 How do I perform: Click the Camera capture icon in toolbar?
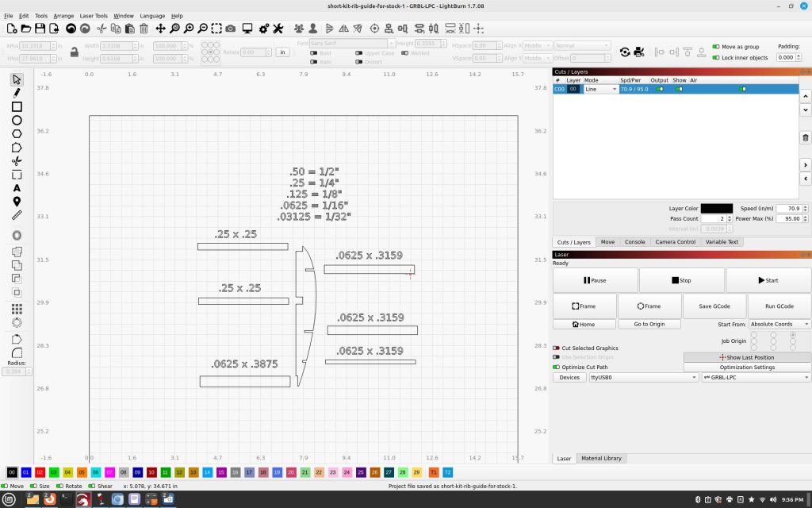click(x=230, y=29)
